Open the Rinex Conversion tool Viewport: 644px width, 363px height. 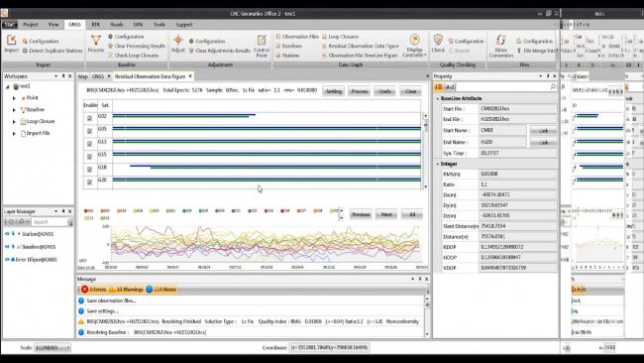click(x=500, y=41)
